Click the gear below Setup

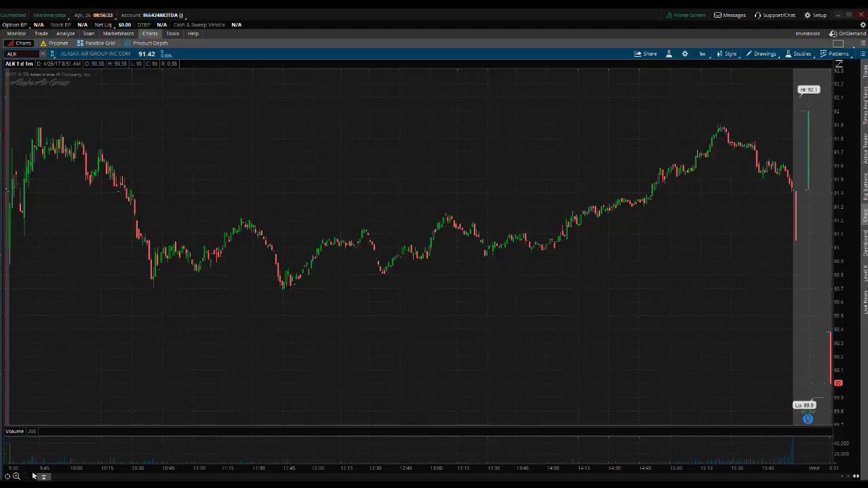pos(863,24)
